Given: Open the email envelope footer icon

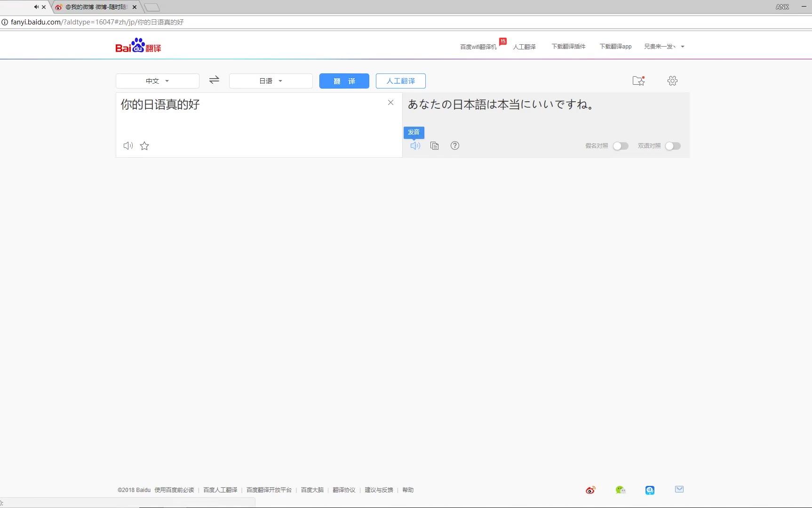Looking at the screenshot, I should pos(679,489).
